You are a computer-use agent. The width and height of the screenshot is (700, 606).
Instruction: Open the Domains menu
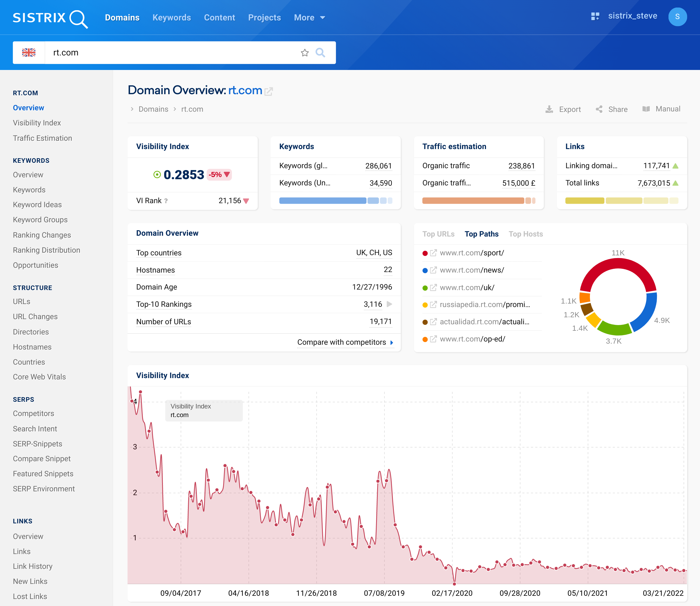(122, 17)
